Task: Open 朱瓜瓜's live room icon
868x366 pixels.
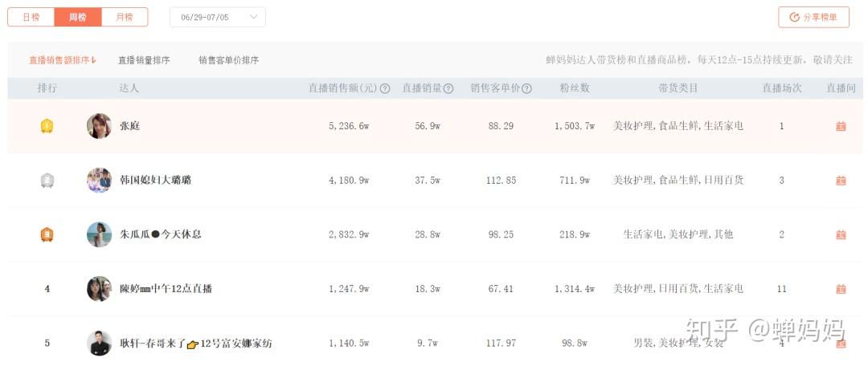Action: [841, 234]
